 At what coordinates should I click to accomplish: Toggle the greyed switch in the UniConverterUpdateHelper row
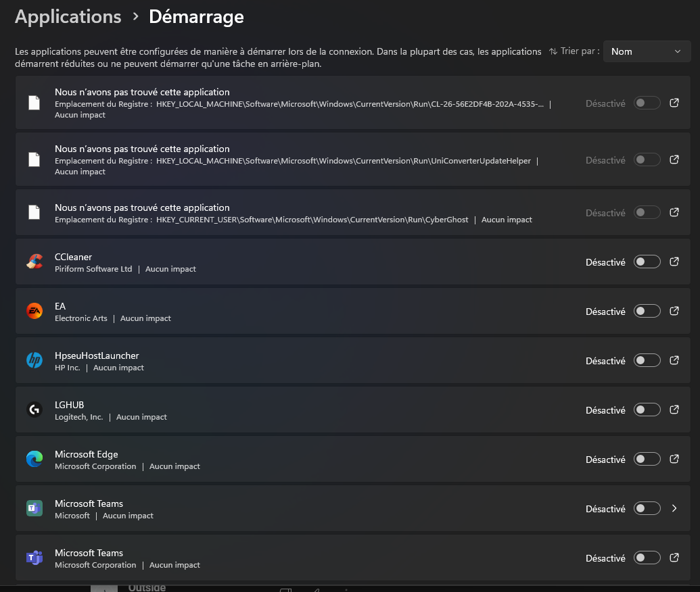[647, 159]
